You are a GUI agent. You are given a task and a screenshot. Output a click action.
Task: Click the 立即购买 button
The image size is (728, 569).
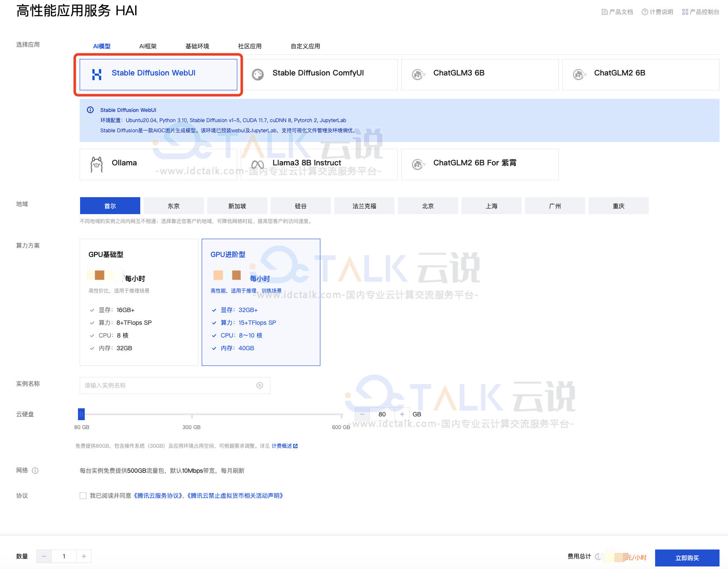687,558
